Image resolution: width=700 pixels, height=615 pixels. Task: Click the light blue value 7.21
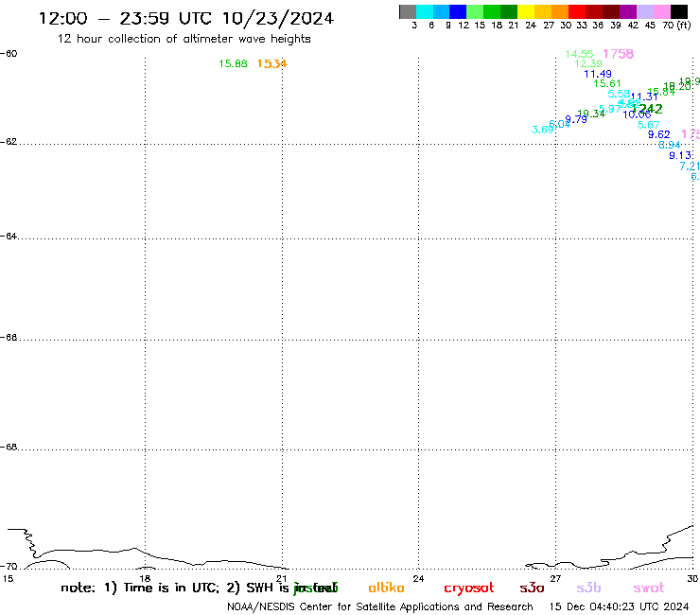(x=690, y=167)
